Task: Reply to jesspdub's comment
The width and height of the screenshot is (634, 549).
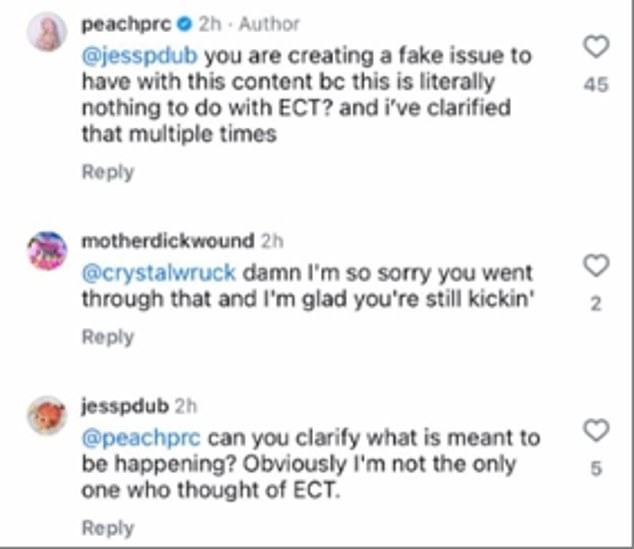Action: [107, 528]
